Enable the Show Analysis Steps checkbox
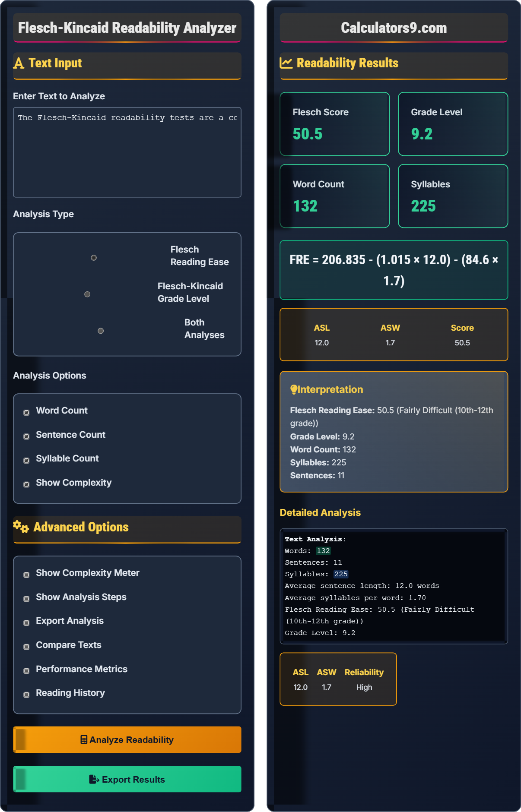 pos(26,599)
